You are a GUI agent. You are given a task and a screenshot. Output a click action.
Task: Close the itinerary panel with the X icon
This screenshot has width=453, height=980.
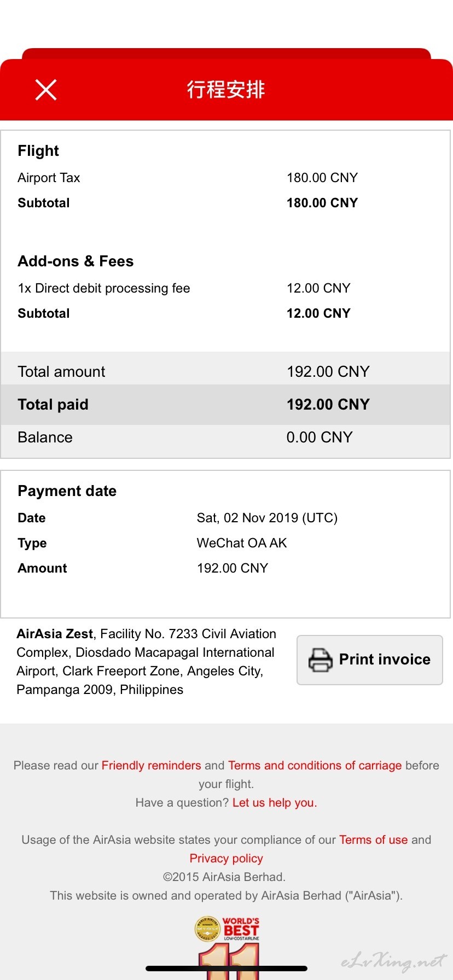(x=46, y=90)
